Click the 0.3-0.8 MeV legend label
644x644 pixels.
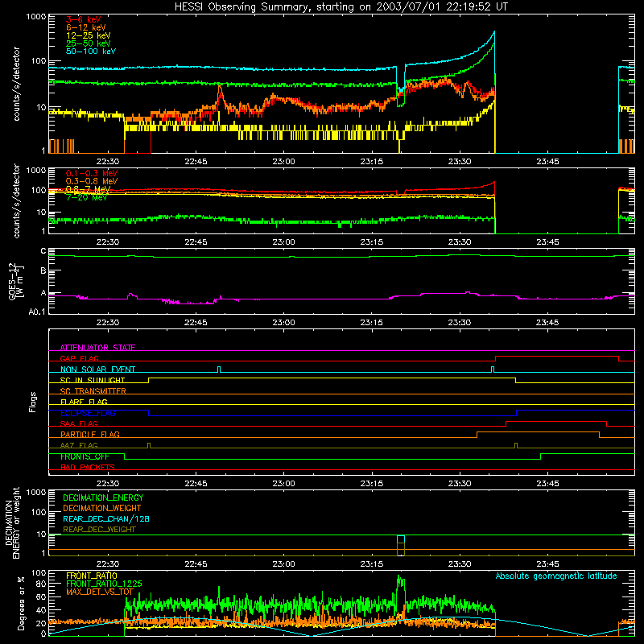tap(92, 181)
